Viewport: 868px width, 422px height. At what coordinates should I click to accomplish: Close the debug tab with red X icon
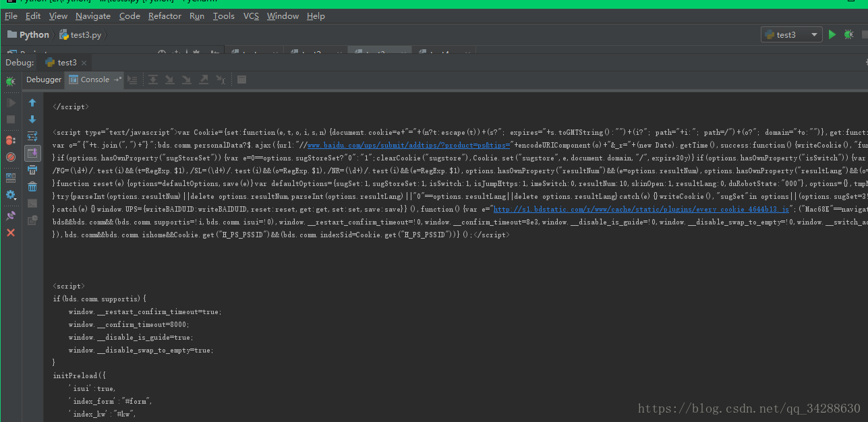[x=11, y=233]
